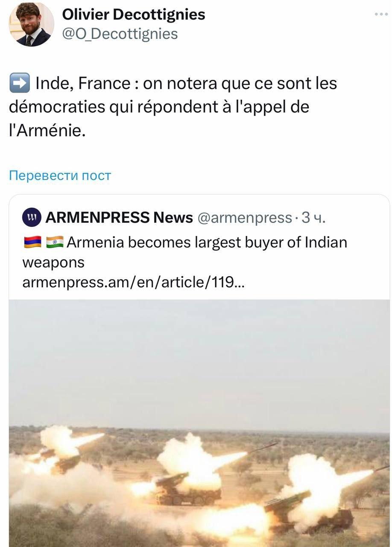Open Olivier Decottignies' profile photo
Screen dimensions: 392x547
pyautogui.click(x=31, y=24)
